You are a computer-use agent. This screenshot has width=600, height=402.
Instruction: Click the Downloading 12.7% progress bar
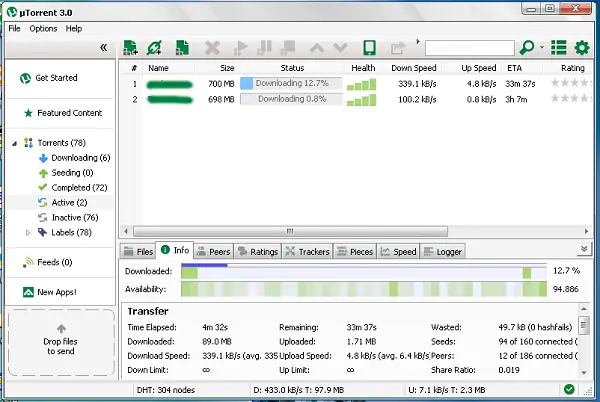pos(291,83)
